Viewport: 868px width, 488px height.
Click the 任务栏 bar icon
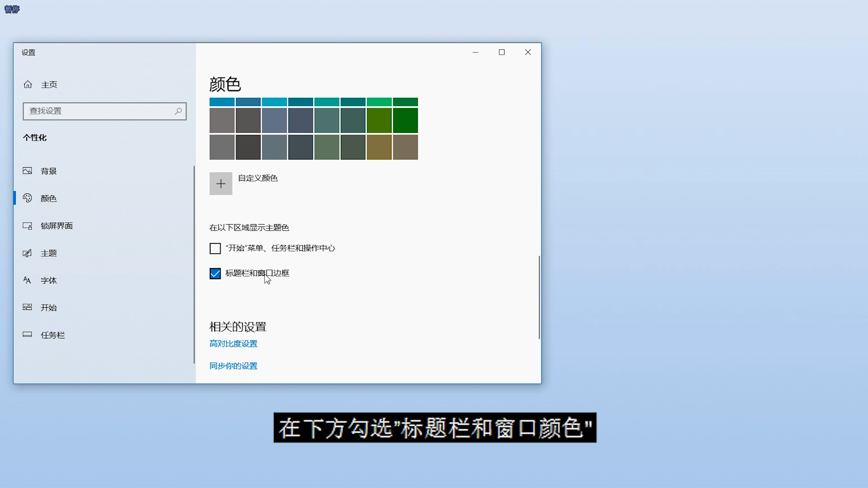pyautogui.click(x=28, y=334)
